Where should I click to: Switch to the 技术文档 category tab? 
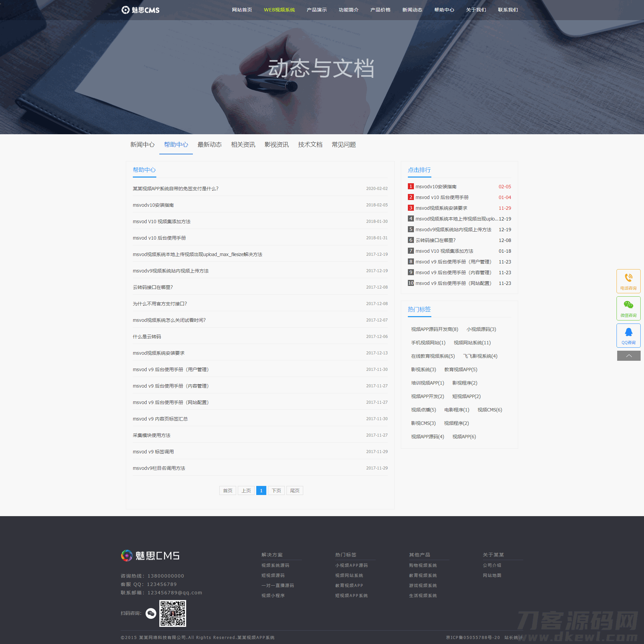(x=310, y=145)
